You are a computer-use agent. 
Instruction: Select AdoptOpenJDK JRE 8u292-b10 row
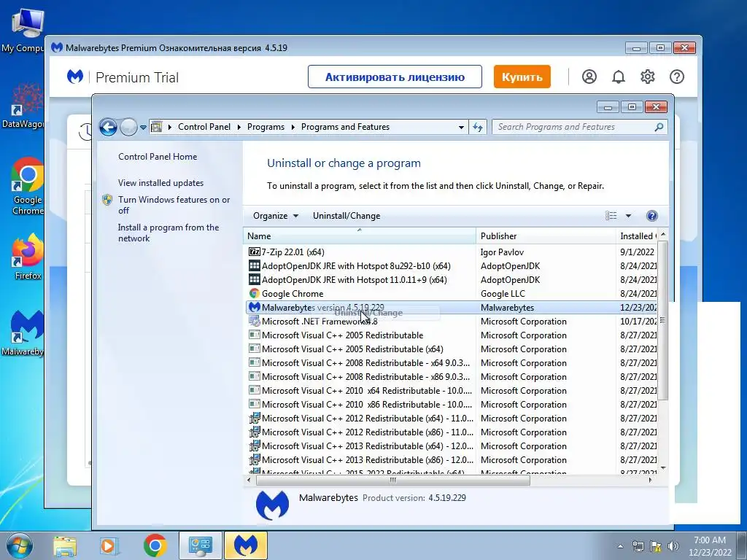coord(451,265)
